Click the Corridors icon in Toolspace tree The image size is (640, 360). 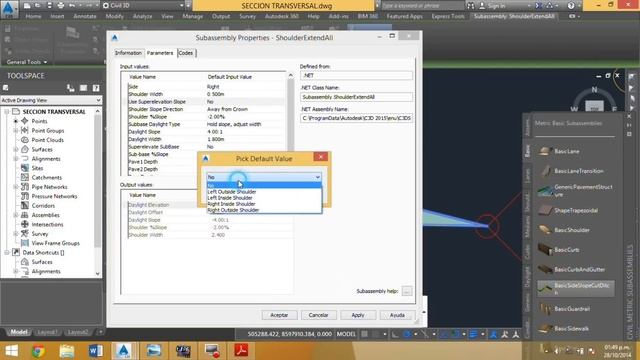(25, 206)
